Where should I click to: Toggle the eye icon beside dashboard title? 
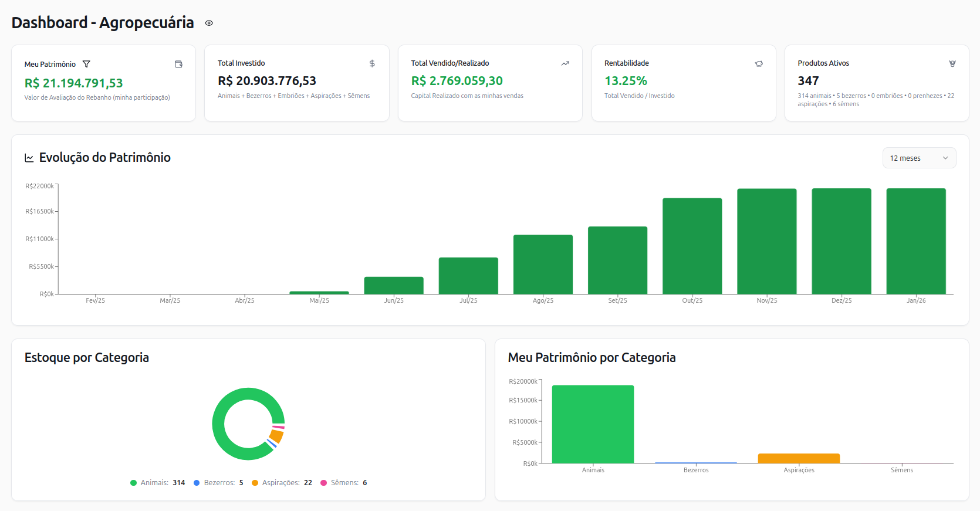coord(209,23)
